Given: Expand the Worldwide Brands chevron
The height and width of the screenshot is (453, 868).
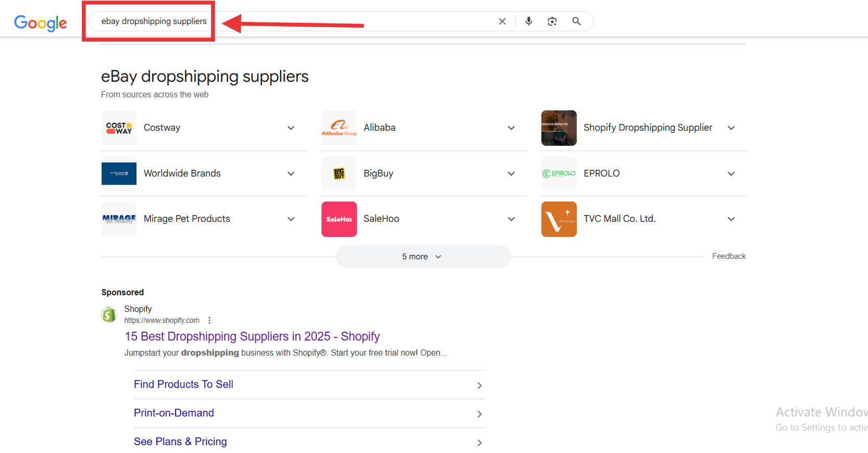Looking at the screenshot, I should [291, 174].
